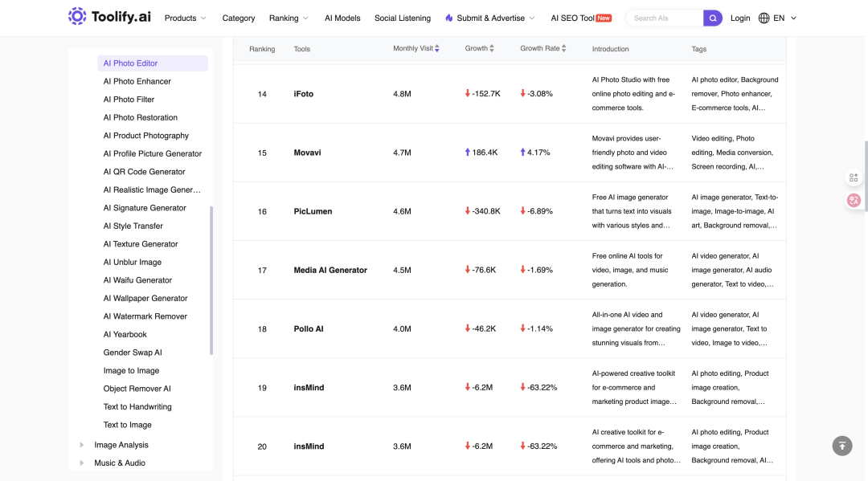
Task: Open the Ranking dropdown menu
Action: pos(289,18)
